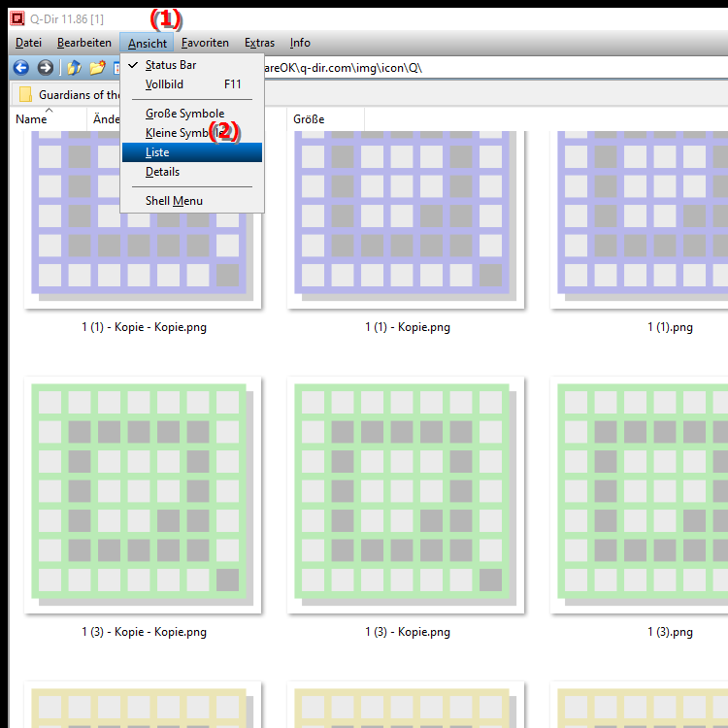728x728 pixels.
Task: Click file name 1 (1) - Kopie.png
Action: (407, 327)
